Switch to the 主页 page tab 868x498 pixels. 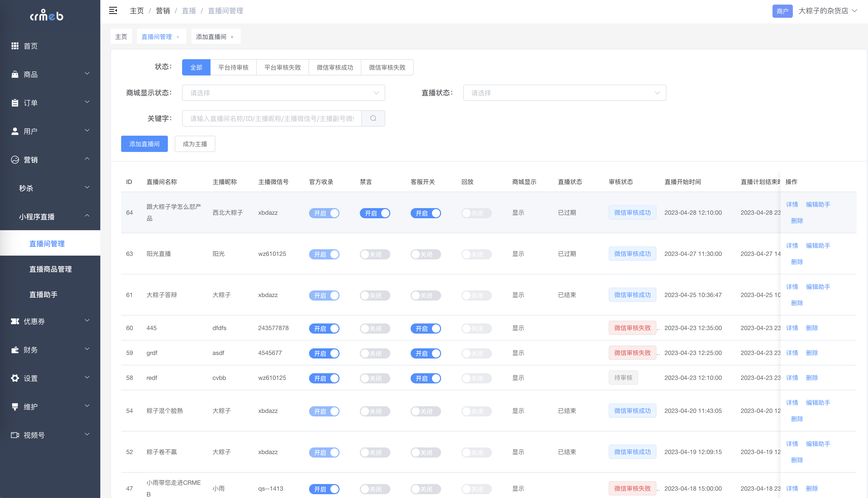tap(121, 37)
